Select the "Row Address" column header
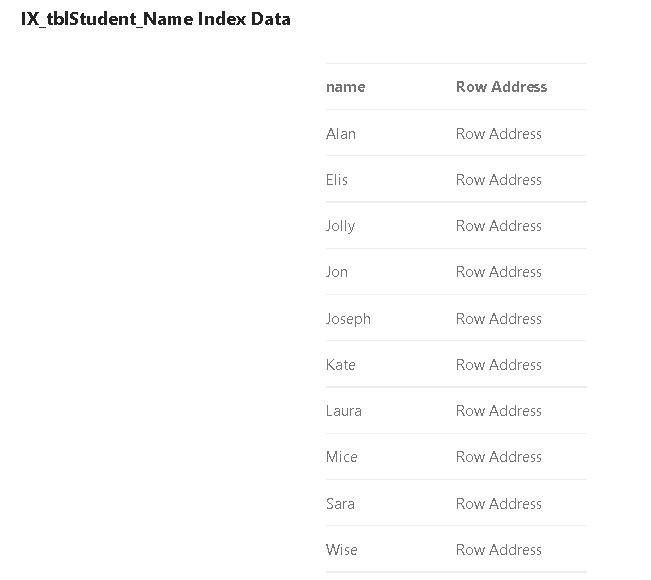651x580 pixels. (x=501, y=87)
